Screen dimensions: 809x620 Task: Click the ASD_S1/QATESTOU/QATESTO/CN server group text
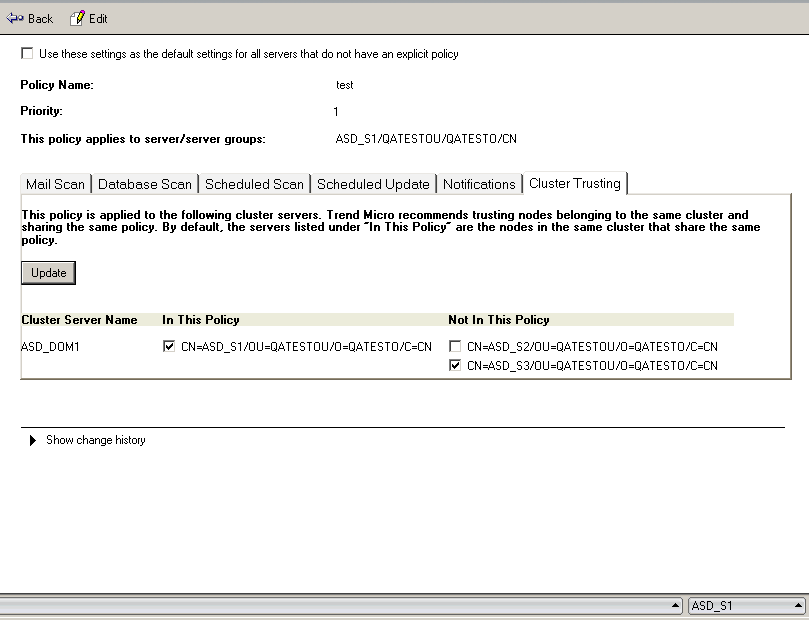pos(426,139)
